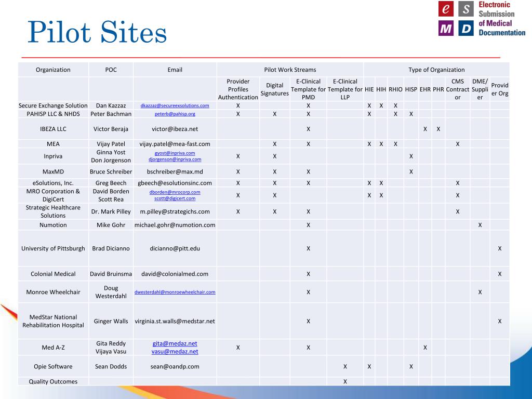
Task: Click the RHIO column header
Action: point(395,89)
